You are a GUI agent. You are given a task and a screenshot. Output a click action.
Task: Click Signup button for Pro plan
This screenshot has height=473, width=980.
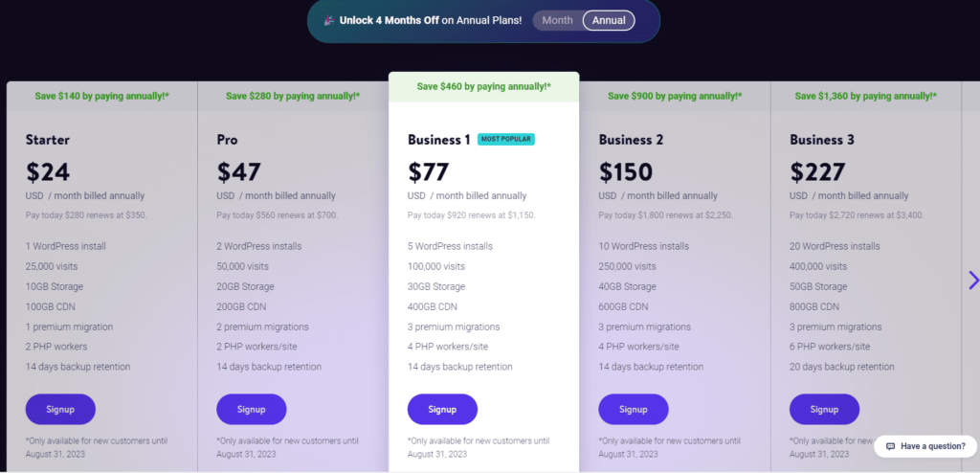(252, 409)
